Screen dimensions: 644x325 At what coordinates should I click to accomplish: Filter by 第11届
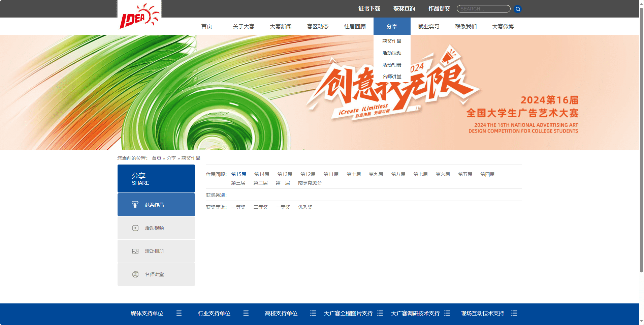coord(331,174)
